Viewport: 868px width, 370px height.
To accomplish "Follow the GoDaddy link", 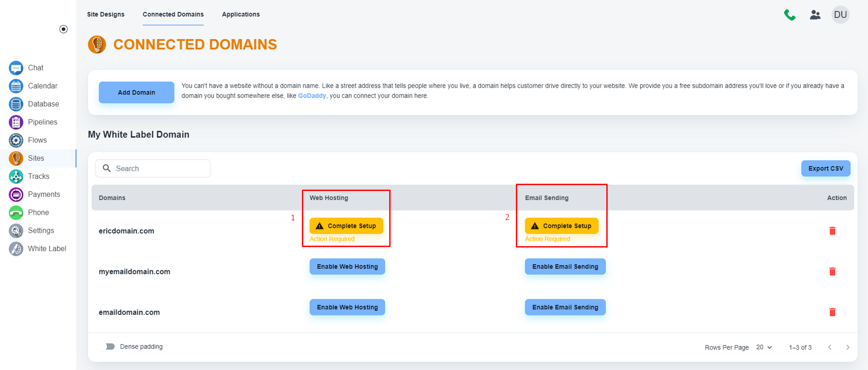I will (312, 96).
